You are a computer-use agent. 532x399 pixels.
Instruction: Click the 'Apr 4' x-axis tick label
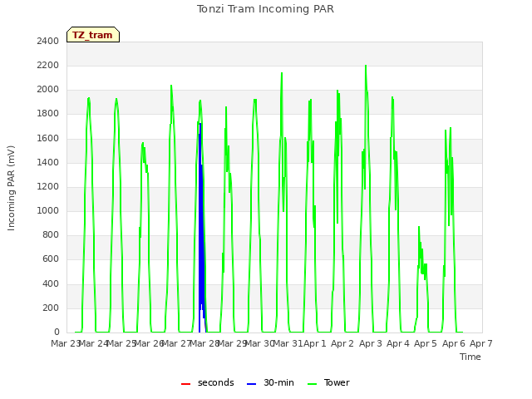click(398, 343)
